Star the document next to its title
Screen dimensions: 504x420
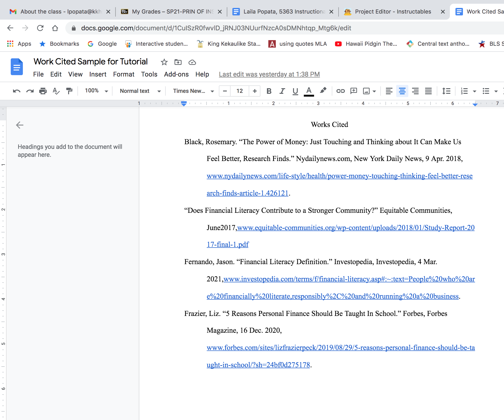[164, 62]
